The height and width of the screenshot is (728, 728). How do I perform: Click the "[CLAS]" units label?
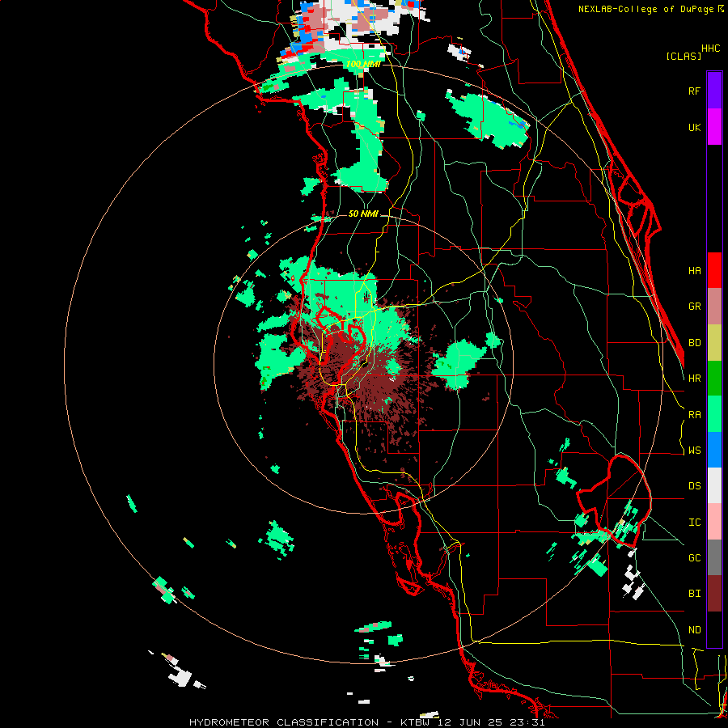[684, 56]
